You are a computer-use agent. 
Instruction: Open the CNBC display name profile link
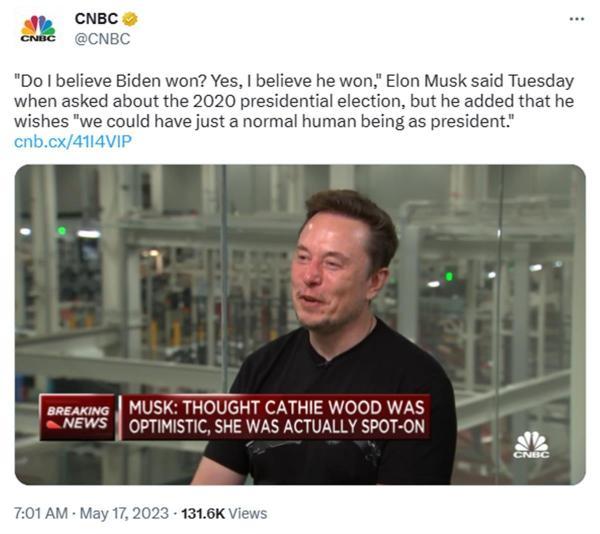click(x=96, y=19)
